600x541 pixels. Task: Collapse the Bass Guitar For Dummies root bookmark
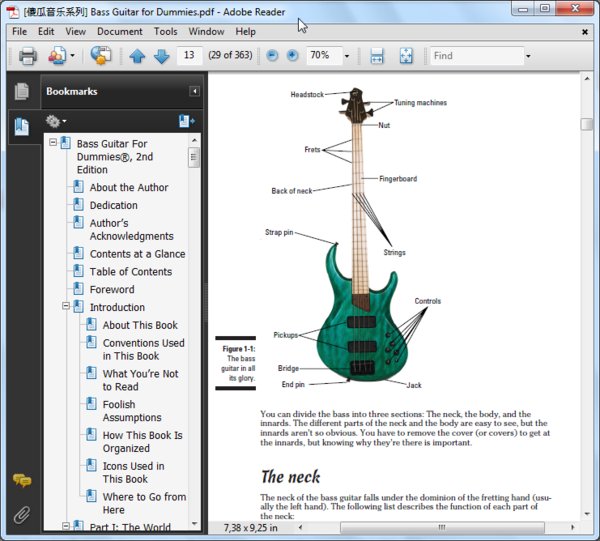tap(53, 144)
